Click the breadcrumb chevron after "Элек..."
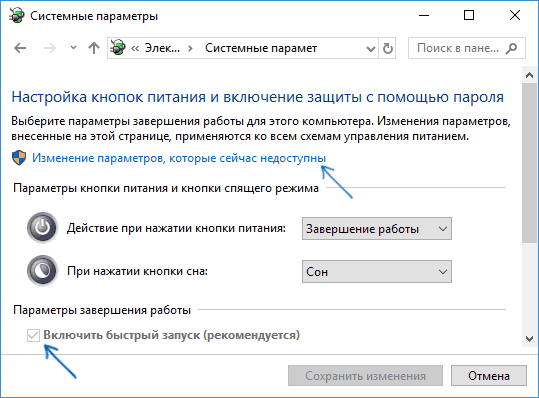Image resolution: width=539 pixels, height=398 pixels. point(190,48)
